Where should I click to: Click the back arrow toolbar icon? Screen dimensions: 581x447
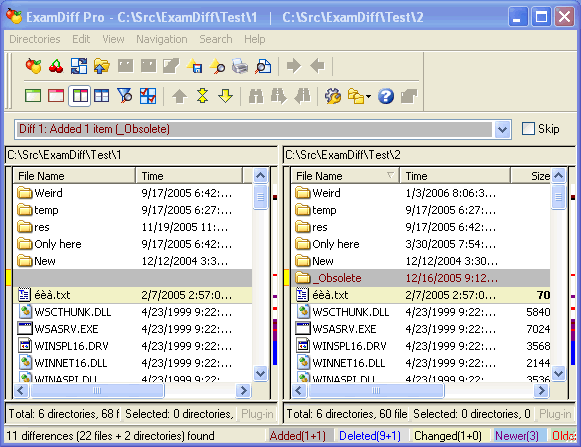(317, 66)
